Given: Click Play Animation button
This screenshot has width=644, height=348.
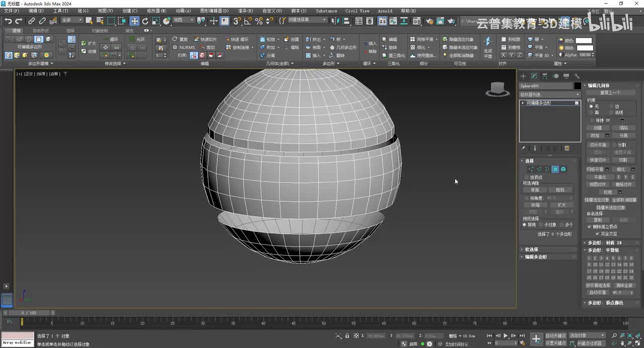Looking at the screenshot, I should [505, 335].
